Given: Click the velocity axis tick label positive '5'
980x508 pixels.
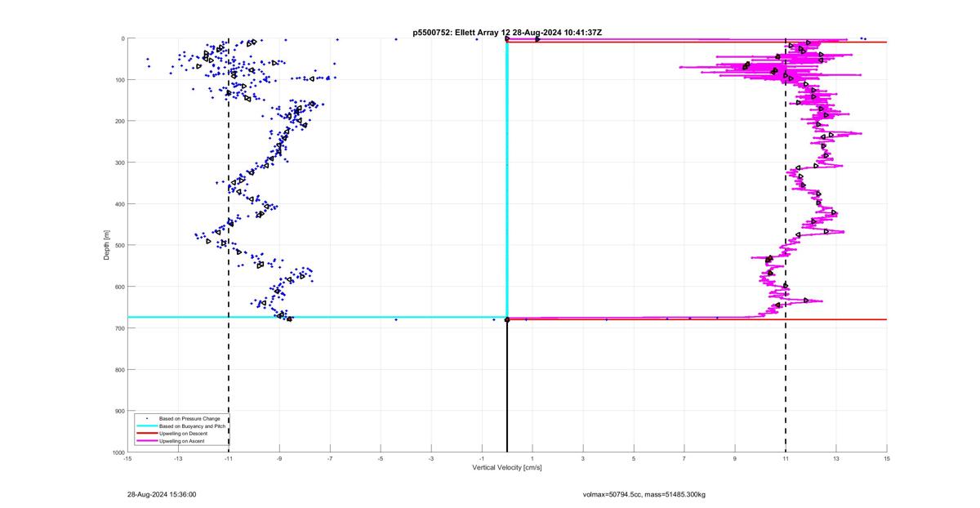Looking at the screenshot, I should 634,459.
